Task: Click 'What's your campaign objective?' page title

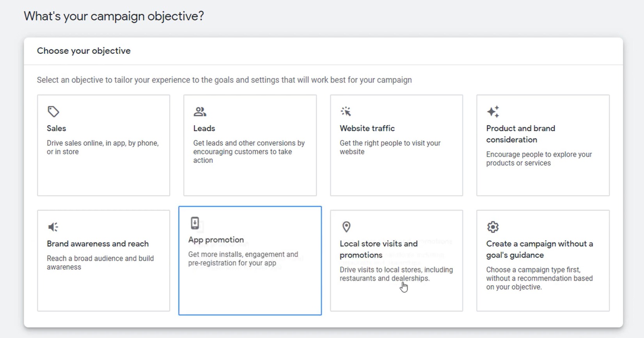Action: click(x=114, y=16)
